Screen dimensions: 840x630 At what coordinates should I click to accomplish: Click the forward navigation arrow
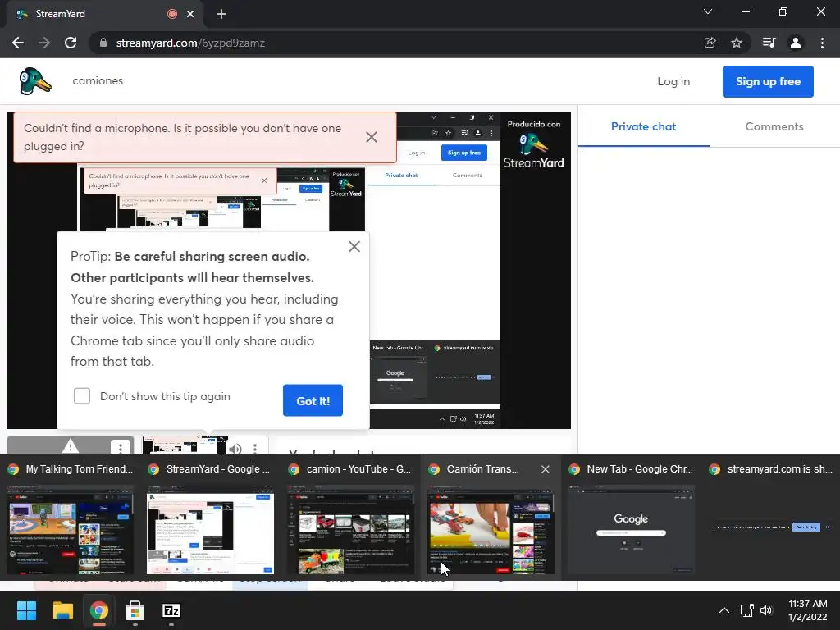tap(44, 43)
